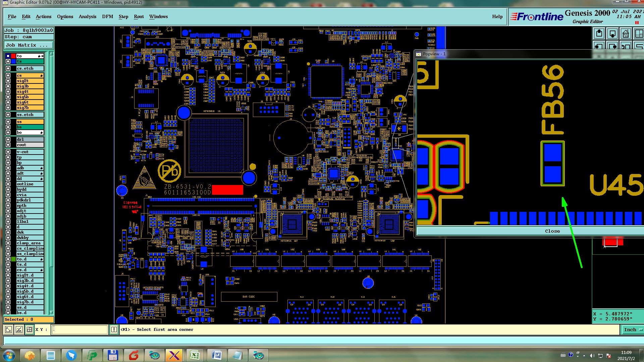Open the blue bird app in taskbar

click(71, 355)
